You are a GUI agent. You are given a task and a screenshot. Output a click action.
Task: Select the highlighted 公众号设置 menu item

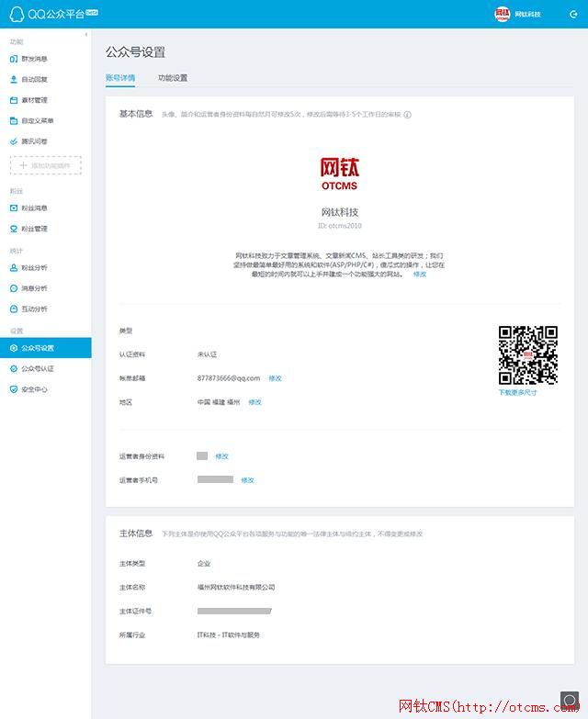[x=46, y=348]
